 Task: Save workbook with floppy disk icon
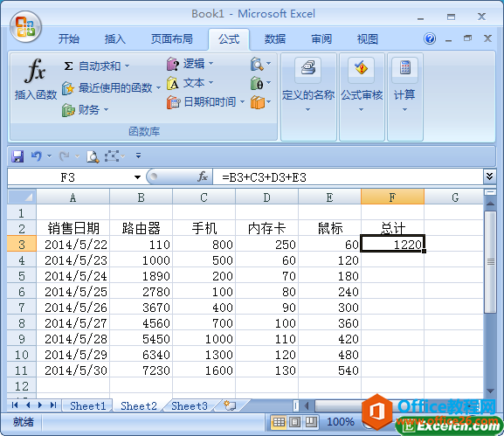click(x=17, y=156)
